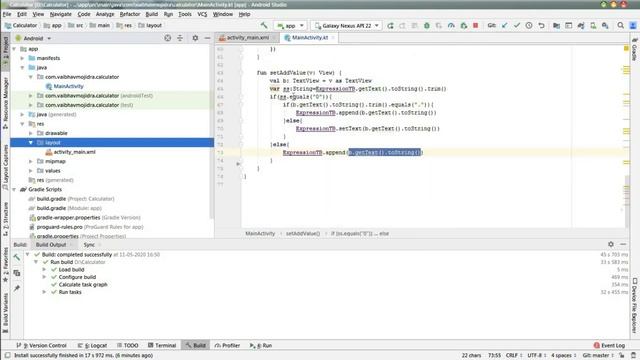The height and width of the screenshot is (360, 640).
Task: Expand the values folder
Action: [31, 171]
